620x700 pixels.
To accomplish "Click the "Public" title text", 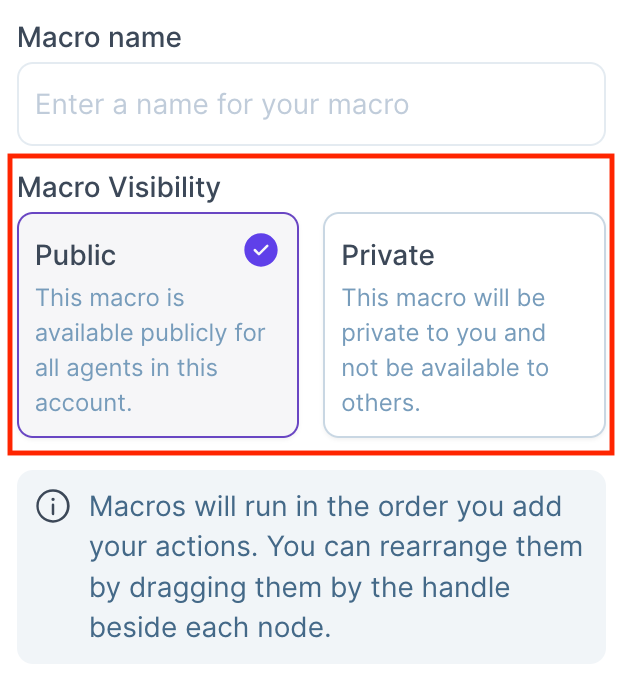I will point(75,255).
